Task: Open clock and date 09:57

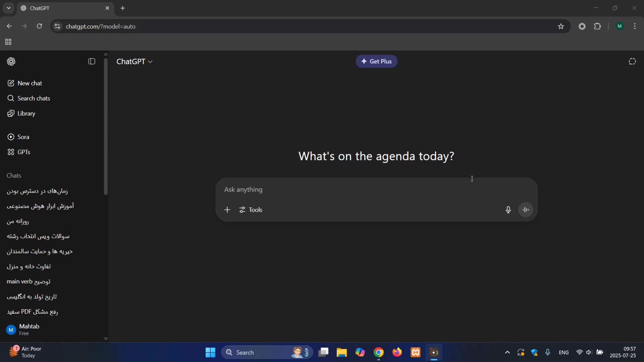Action: point(623,352)
